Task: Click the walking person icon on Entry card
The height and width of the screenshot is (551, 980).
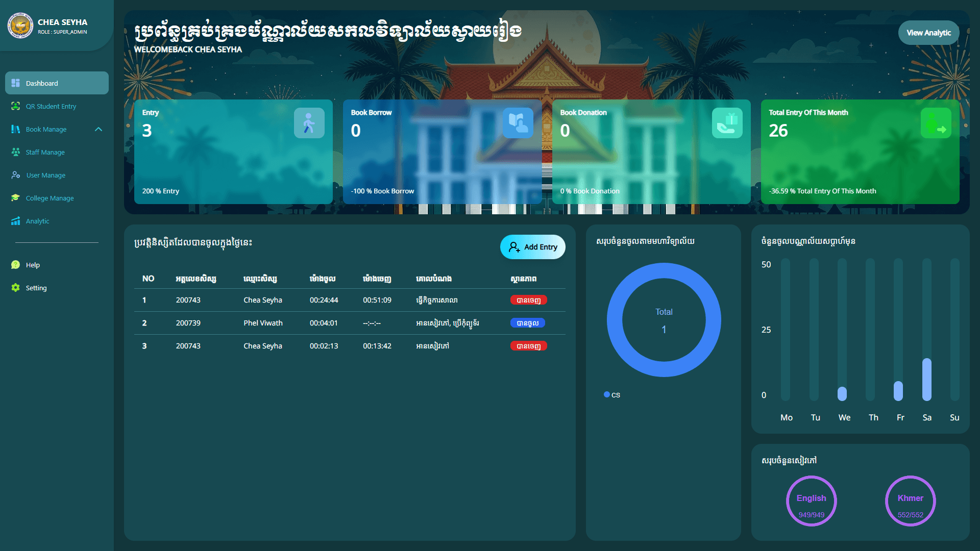Action: (309, 122)
